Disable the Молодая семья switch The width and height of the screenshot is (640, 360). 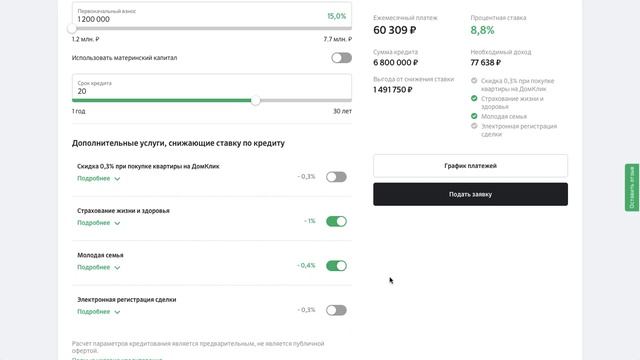[336, 266]
